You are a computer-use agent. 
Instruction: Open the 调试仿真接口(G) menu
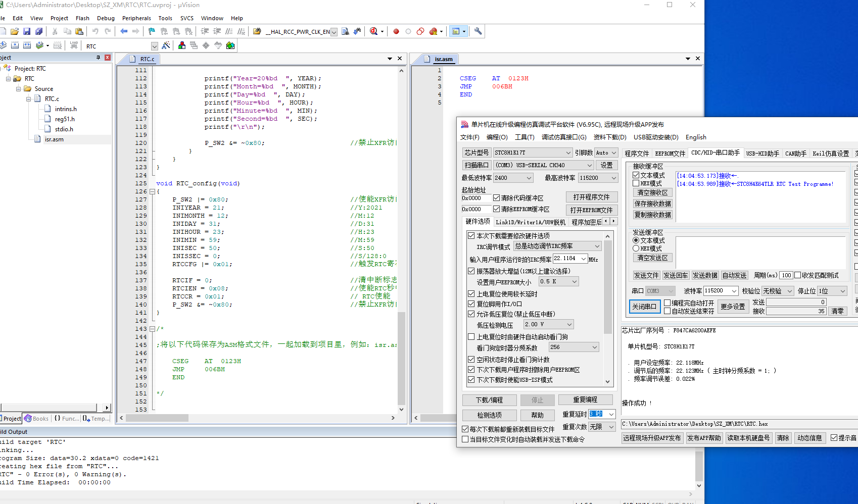pos(564,137)
